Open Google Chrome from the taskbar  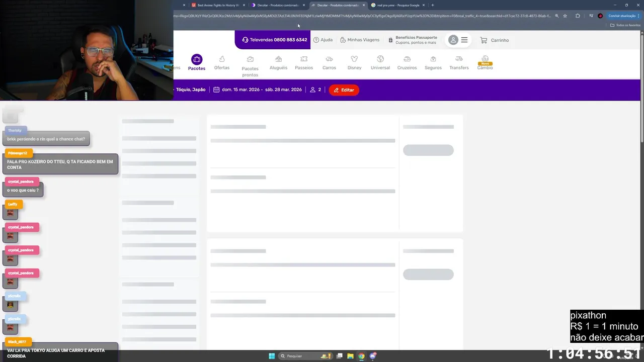[361, 356]
